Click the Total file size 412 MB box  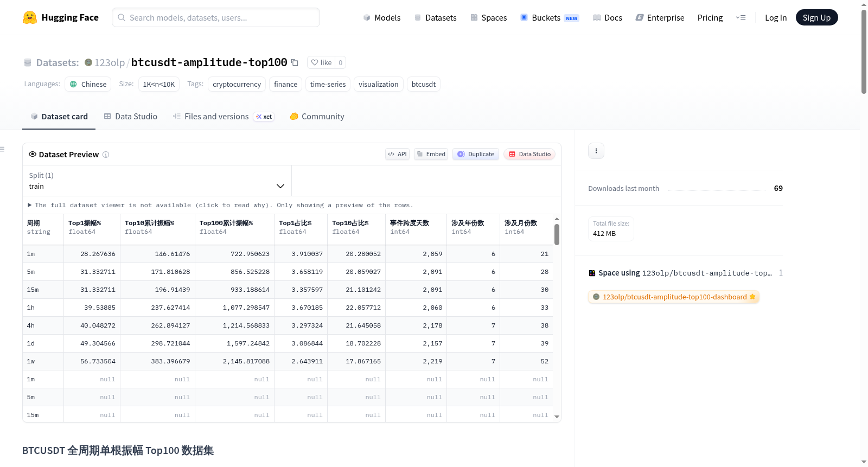(611, 229)
